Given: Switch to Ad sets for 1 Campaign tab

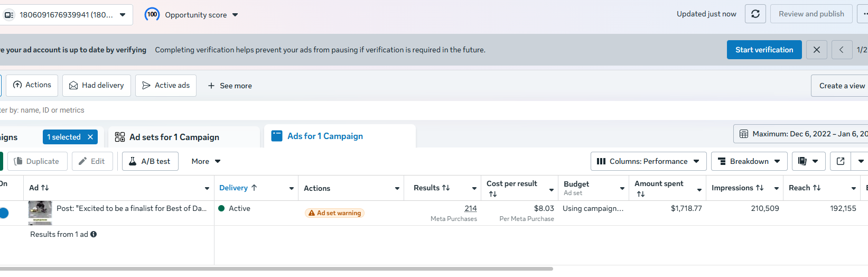Looking at the screenshot, I should tap(174, 137).
